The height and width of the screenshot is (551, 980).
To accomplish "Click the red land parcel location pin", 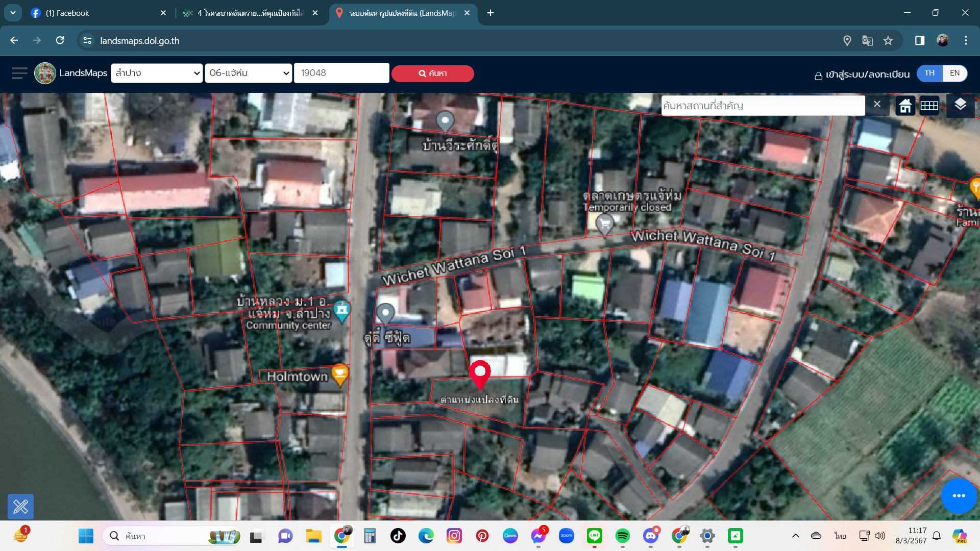I will click(x=480, y=374).
